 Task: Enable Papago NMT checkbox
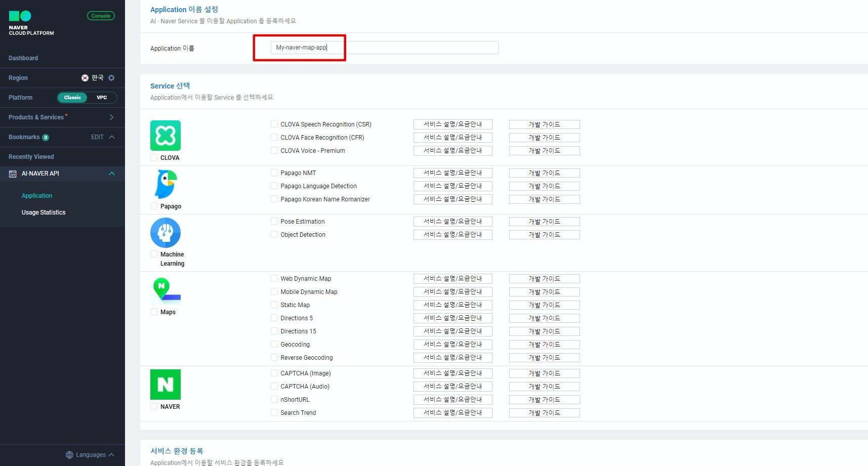pos(274,173)
